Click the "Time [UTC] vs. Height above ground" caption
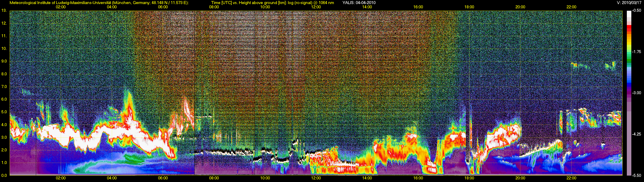The image size is (644, 182). coord(272,3)
